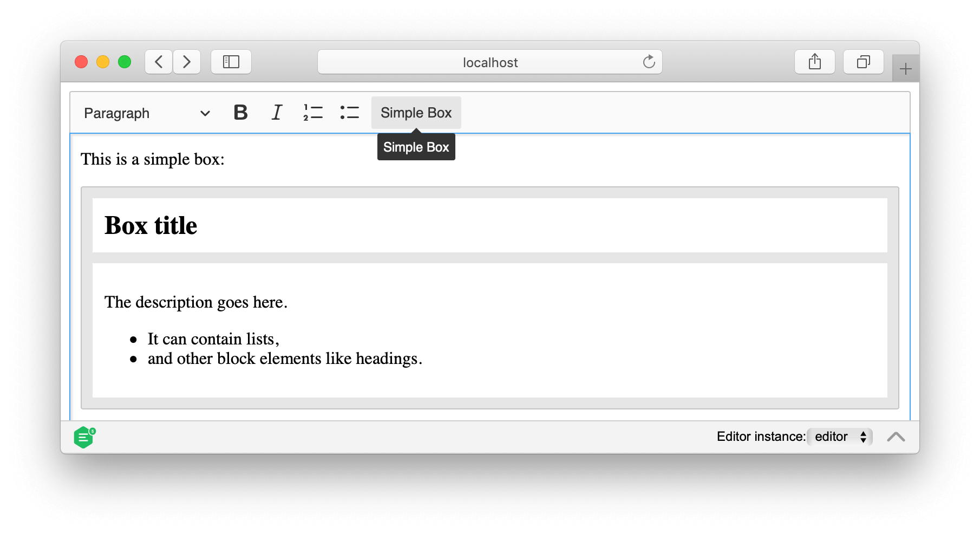Navigate back to the previous page
This screenshot has height=534, width=980.
pos(158,62)
